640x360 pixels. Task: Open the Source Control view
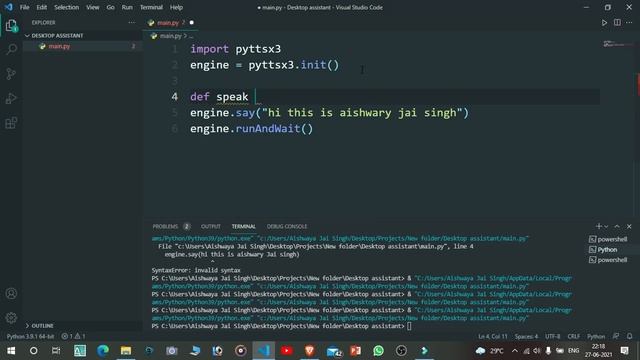[x=11, y=74]
